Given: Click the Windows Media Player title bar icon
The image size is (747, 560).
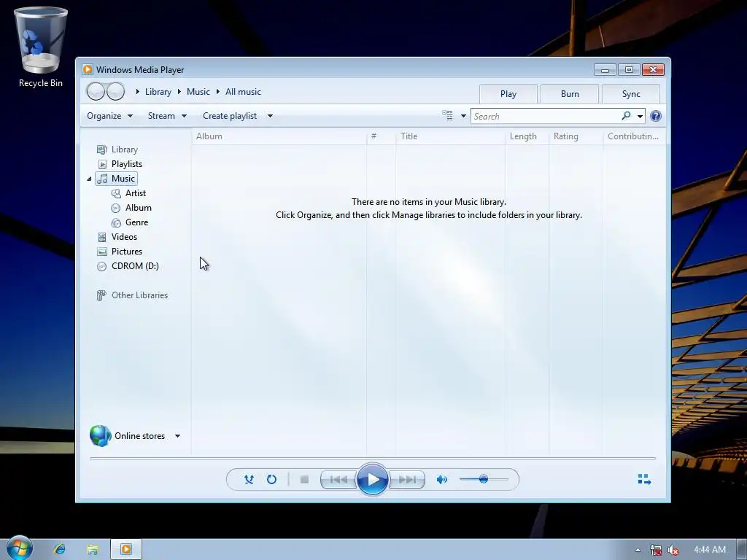Looking at the screenshot, I should [88, 69].
